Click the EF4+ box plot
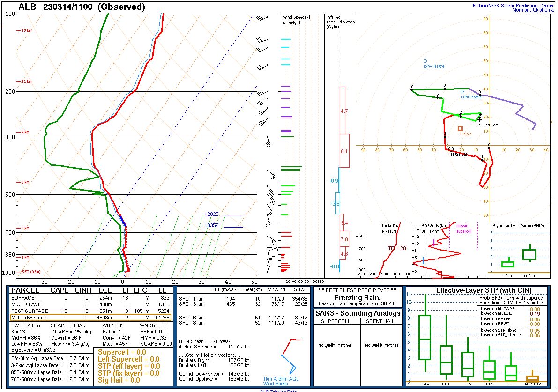This screenshot has height=392, width=558. click(425, 333)
